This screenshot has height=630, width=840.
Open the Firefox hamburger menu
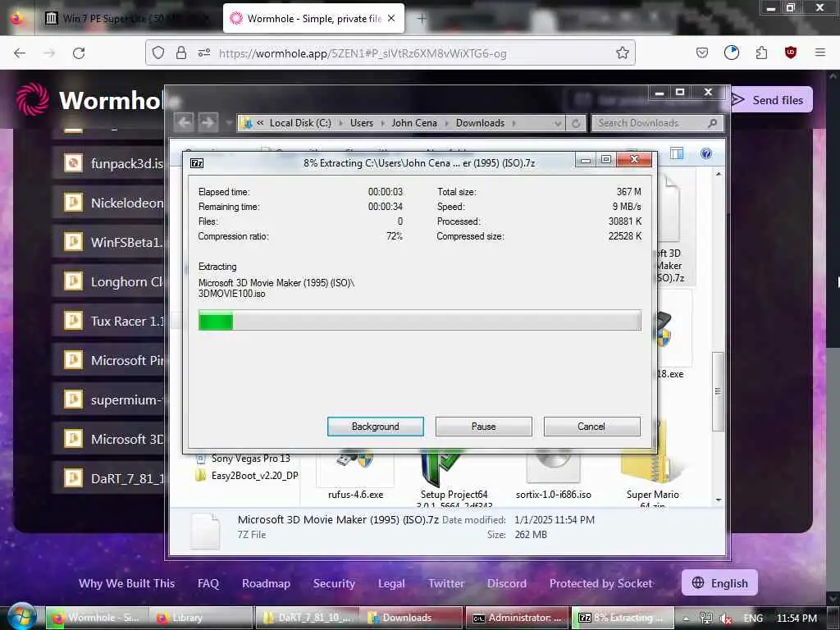pyautogui.click(x=819, y=52)
